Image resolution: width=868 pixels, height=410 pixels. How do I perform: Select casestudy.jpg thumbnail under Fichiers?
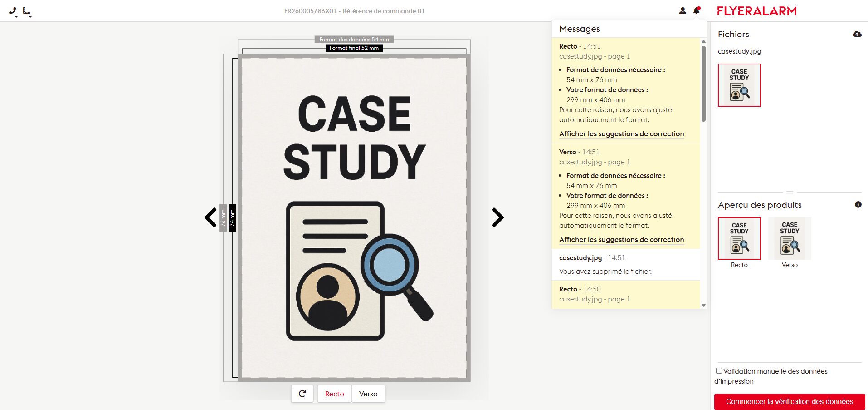[x=739, y=85]
